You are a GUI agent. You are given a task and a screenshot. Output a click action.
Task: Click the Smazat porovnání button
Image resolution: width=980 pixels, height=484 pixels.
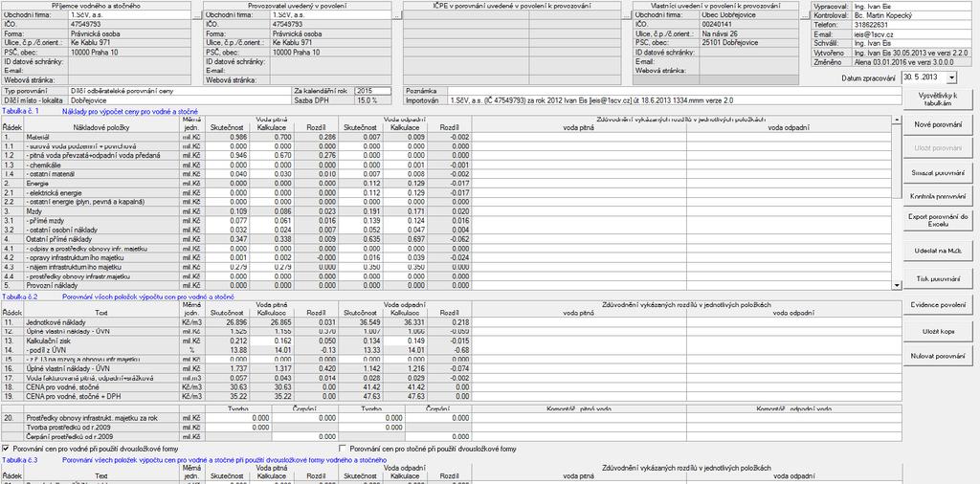click(938, 172)
